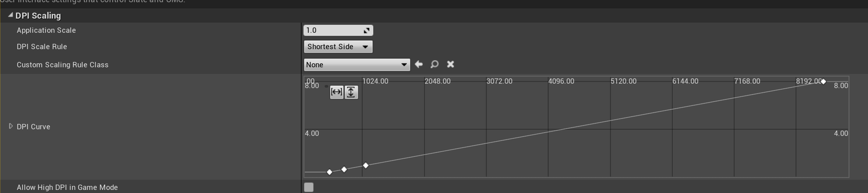
Task: Click the zoom-to-fit vertical curve icon
Action: click(351, 92)
